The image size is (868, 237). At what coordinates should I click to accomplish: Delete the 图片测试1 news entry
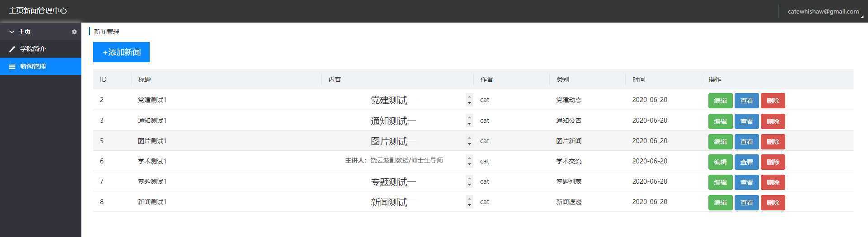[x=773, y=141]
